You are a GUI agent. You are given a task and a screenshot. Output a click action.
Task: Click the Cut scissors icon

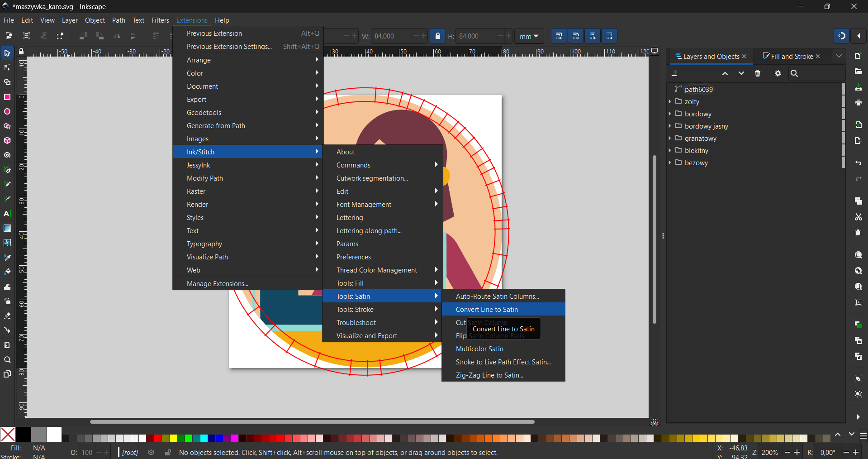859,217
